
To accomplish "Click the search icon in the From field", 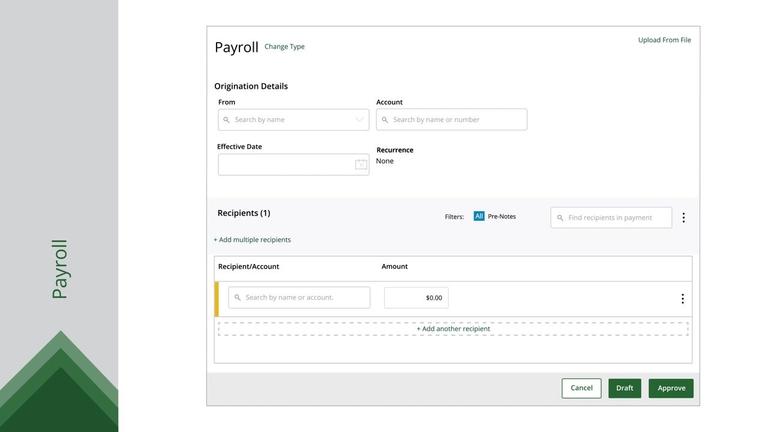I will point(226,120).
